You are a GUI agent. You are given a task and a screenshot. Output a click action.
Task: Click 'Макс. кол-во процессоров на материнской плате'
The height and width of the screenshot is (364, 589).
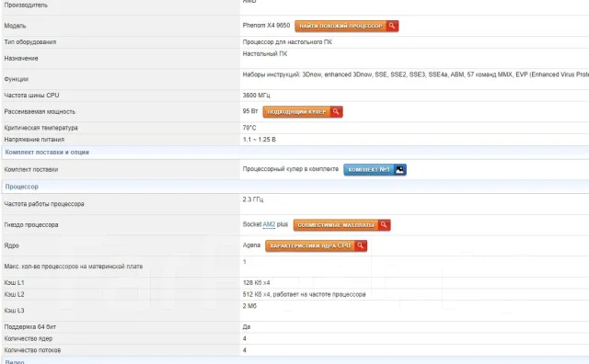tap(74, 266)
